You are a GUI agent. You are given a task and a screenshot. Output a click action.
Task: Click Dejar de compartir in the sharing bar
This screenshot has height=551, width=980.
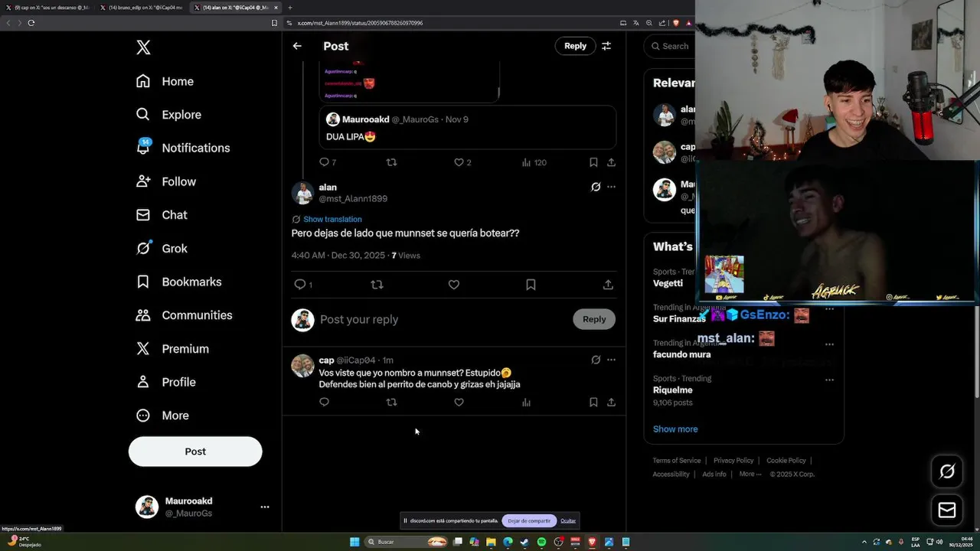529,521
